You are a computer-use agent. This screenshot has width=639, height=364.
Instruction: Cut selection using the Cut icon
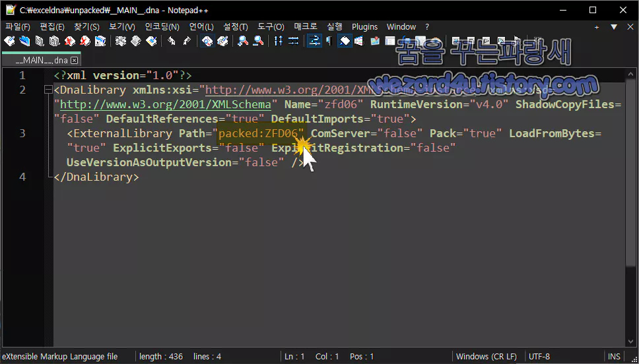[x=120, y=41]
